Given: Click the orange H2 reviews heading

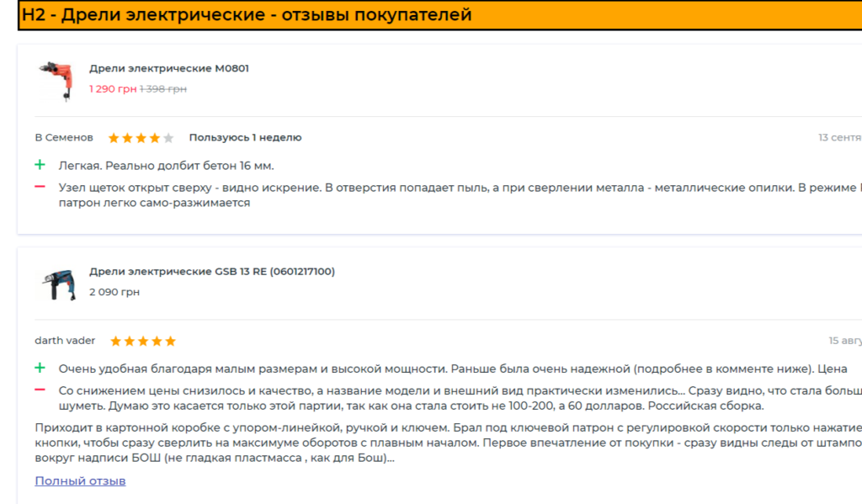Looking at the screenshot, I should (x=247, y=15).
